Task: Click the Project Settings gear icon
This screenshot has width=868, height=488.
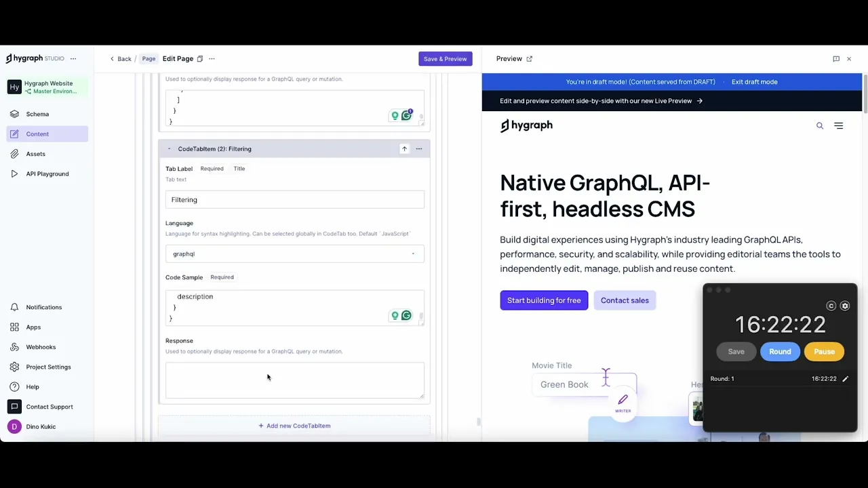Action: click(x=14, y=367)
